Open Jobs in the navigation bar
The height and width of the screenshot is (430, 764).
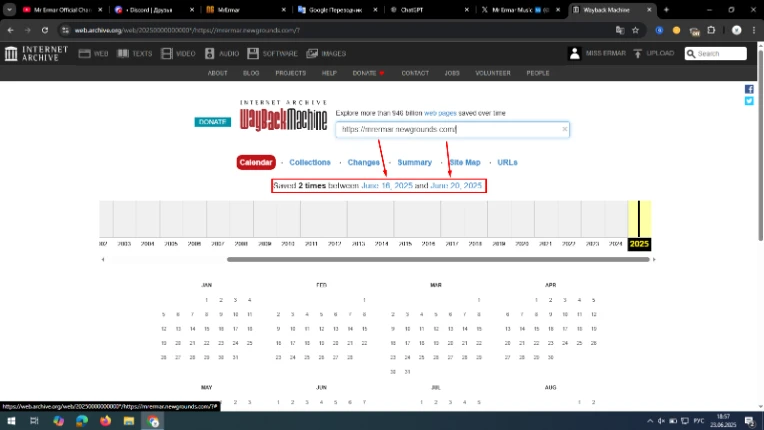(x=452, y=73)
